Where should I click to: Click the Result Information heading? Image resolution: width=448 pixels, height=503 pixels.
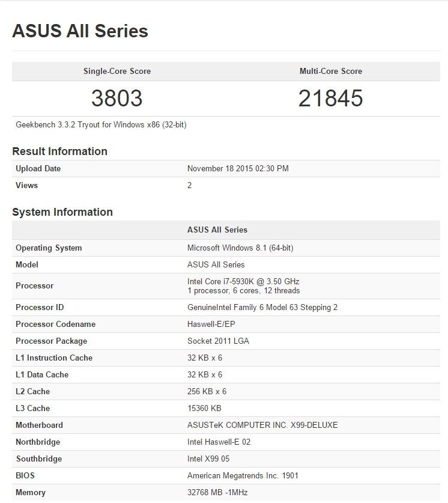[x=59, y=151]
